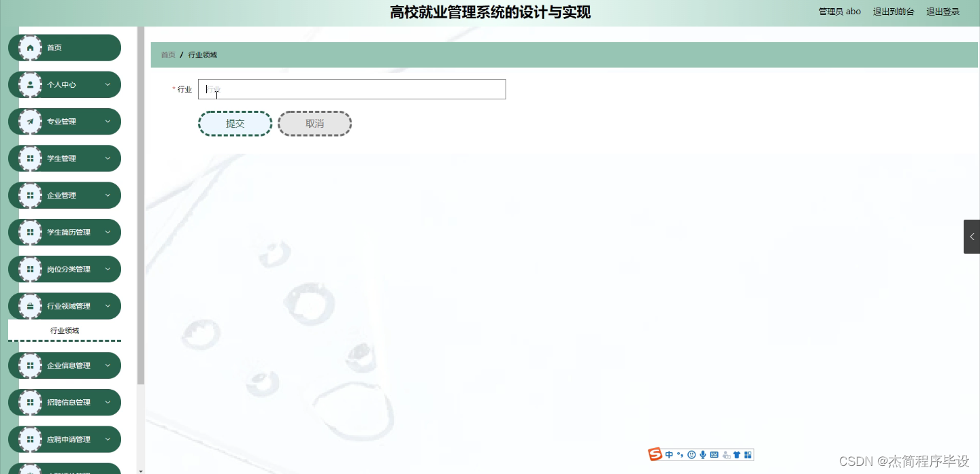Open the Sogou input method logo

[655, 454]
